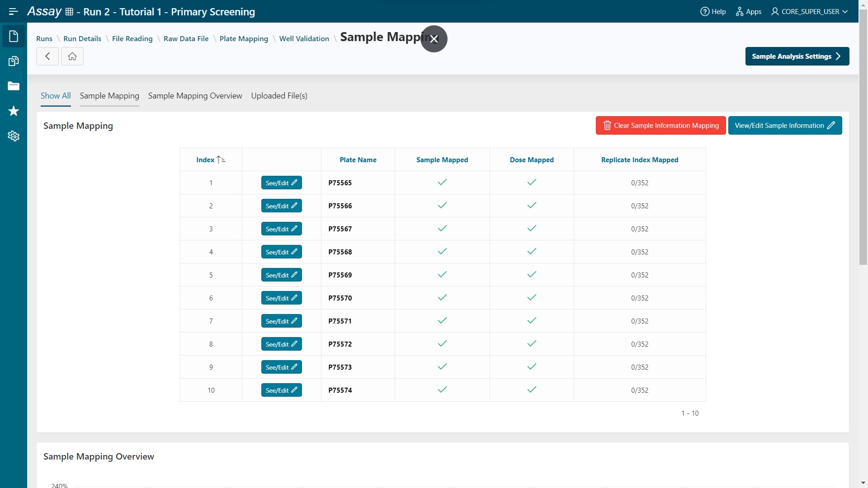Select the Show All tab
This screenshot has width=868, height=488.
click(56, 96)
